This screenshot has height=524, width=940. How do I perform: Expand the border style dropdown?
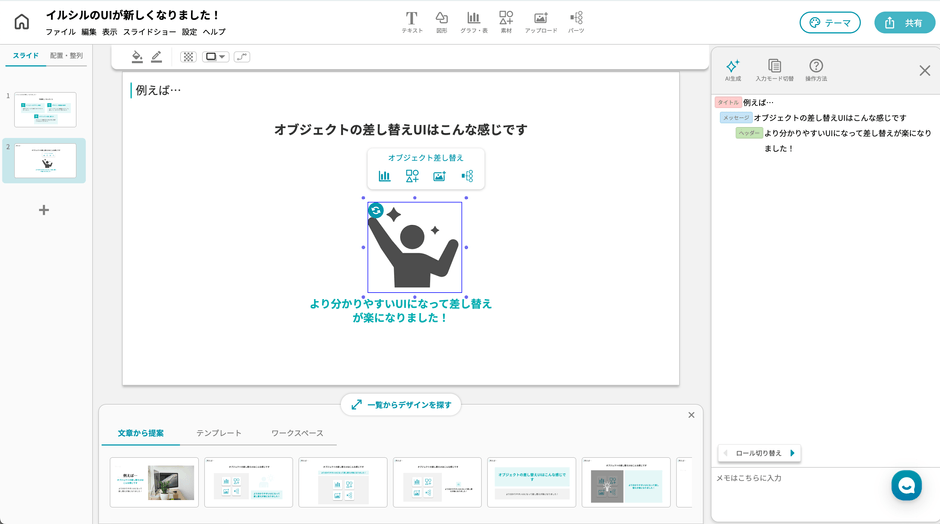pos(216,57)
